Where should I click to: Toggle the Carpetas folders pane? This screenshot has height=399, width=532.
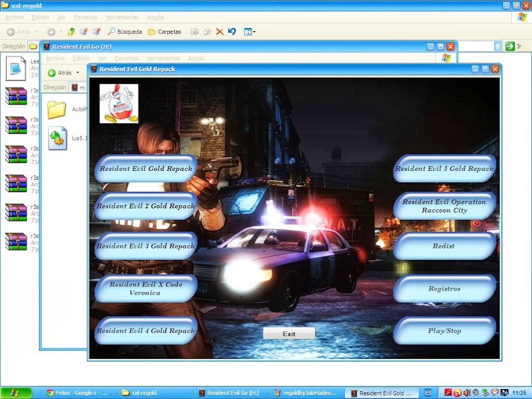point(165,32)
